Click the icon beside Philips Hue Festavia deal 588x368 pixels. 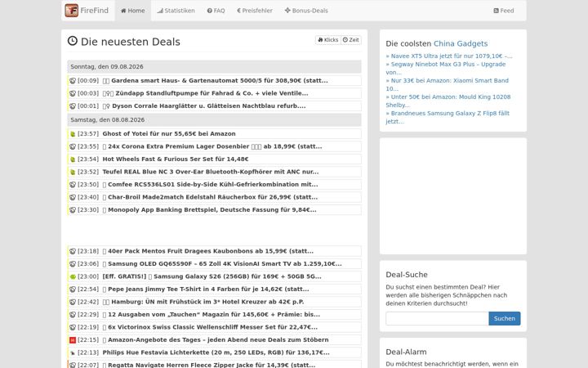tap(73, 353)
